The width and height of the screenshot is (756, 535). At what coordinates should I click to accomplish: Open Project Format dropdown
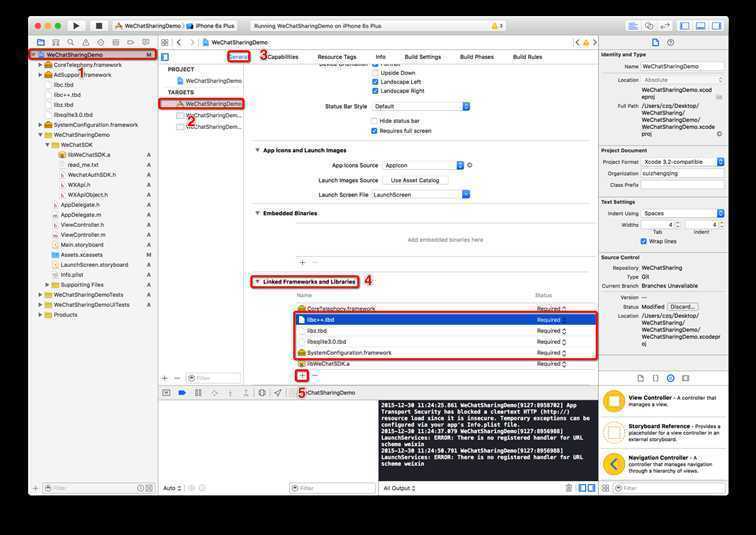683,162
